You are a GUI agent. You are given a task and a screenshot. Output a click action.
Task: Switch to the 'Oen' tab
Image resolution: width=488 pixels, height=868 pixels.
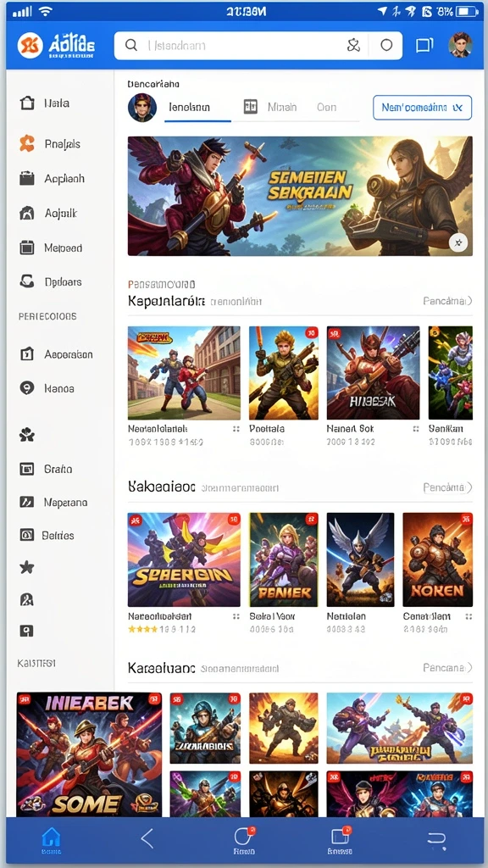pos(326,108)
